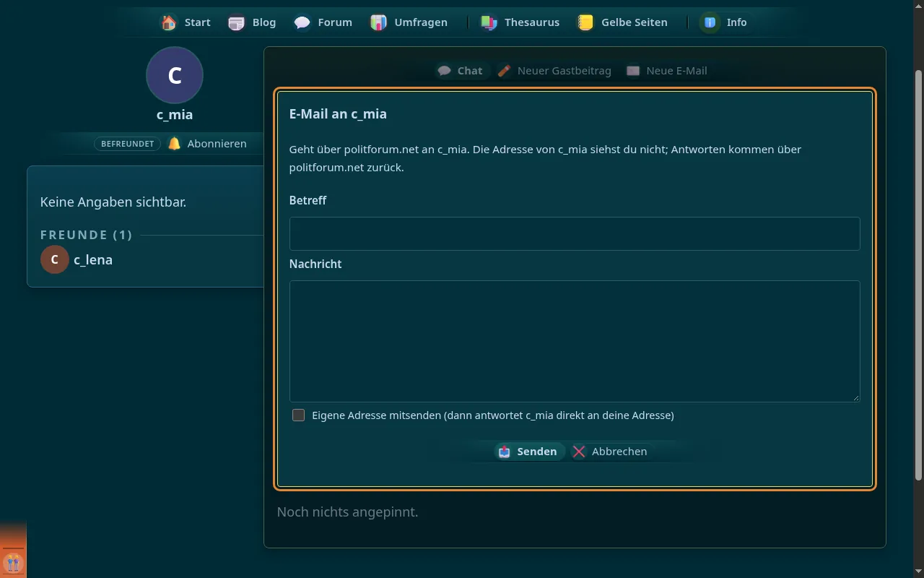Click the 'Keine Angaben sichtbar.' text
Viewport: 924px width, 578px height.
tap(113, 202)
